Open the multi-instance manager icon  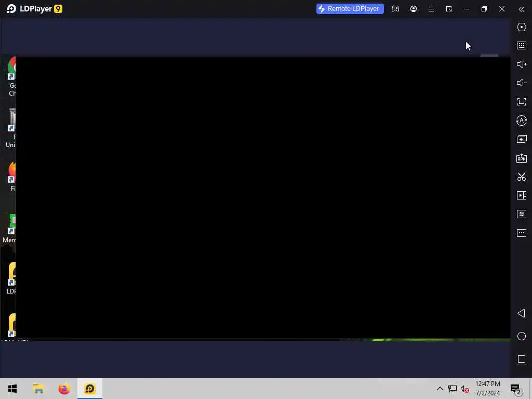pos(522,139)
